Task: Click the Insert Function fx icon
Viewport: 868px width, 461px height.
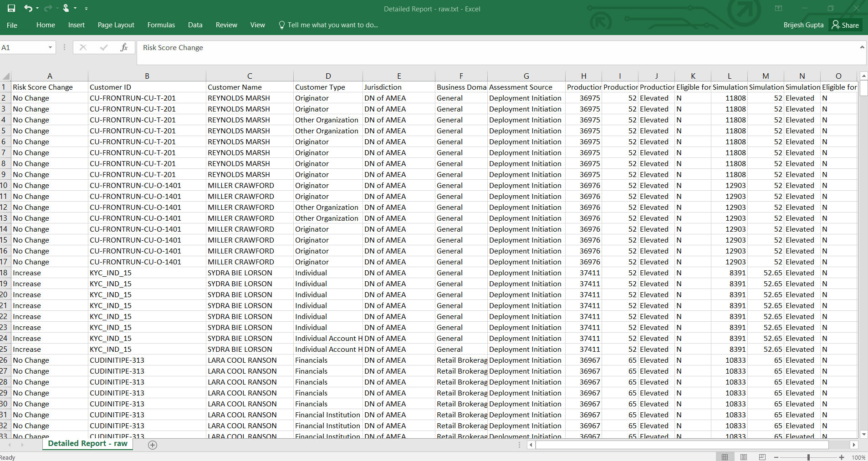Action: (124, 47)
